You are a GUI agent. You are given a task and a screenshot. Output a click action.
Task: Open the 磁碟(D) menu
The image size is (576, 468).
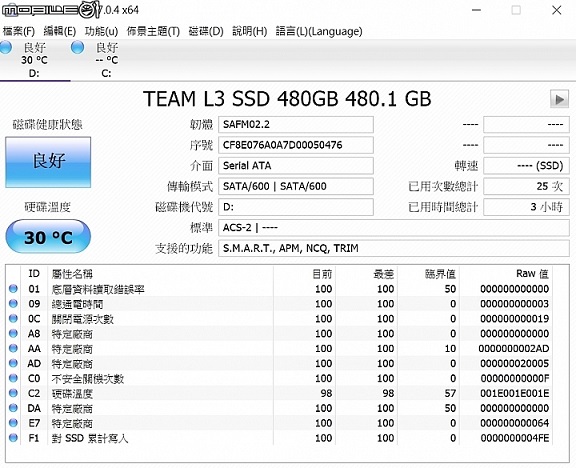click(206, 32)
